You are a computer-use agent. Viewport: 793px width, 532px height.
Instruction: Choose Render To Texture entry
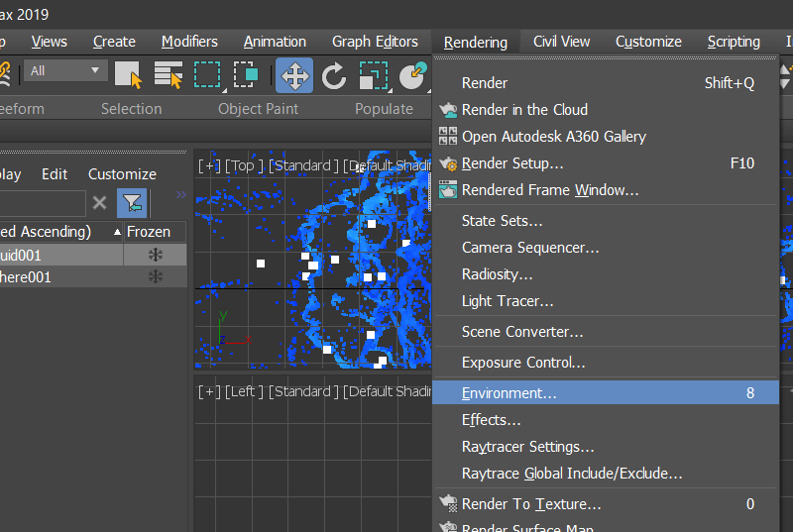[606, 503]
